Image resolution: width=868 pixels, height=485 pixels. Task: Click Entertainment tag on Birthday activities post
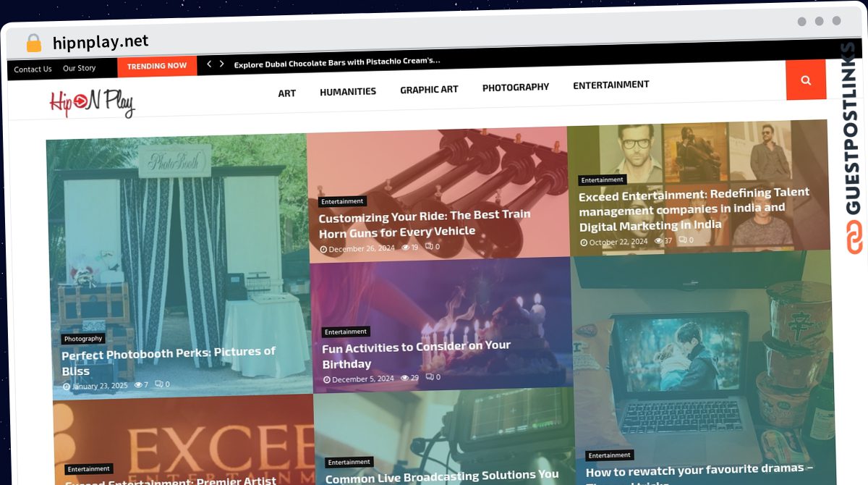346,332
